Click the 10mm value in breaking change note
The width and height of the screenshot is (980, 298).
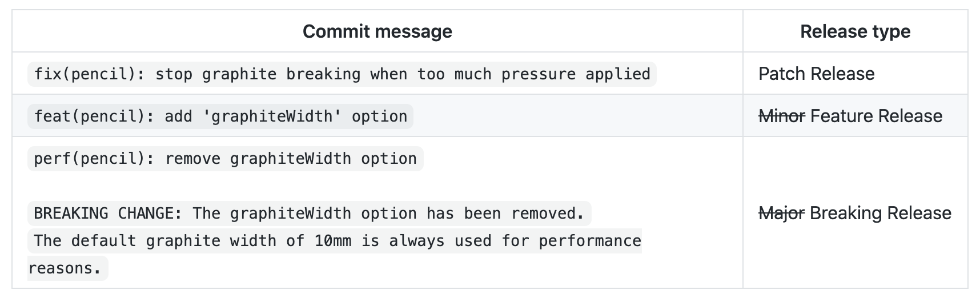(x=333, y=241)
